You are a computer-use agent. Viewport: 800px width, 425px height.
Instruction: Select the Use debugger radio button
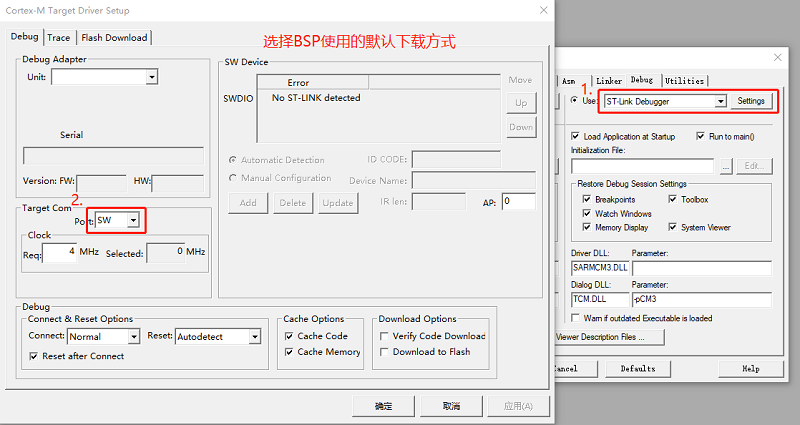click(x=574, y=100)
